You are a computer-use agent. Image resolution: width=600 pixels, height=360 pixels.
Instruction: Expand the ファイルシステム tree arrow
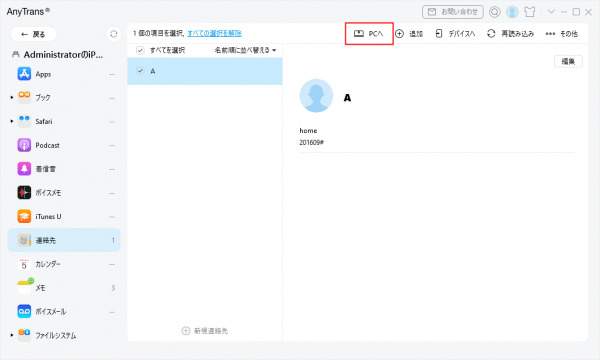[x=12, y=335]
